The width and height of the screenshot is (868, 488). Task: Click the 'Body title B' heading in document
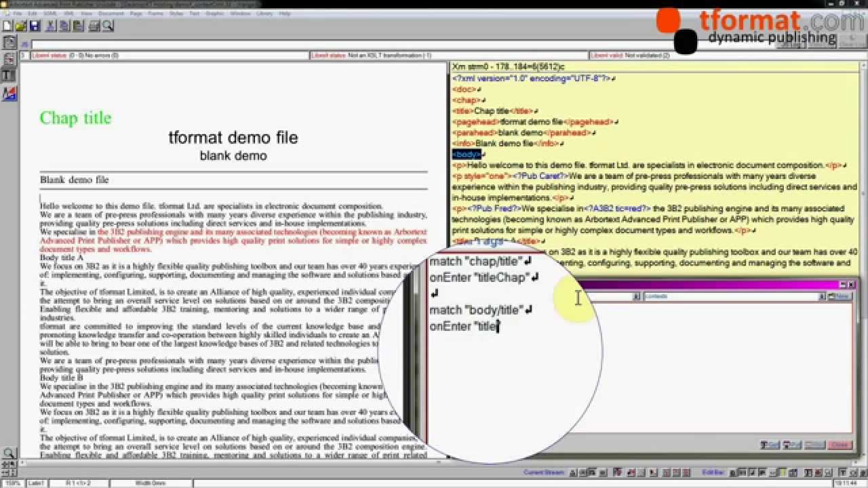click(62, 378)
